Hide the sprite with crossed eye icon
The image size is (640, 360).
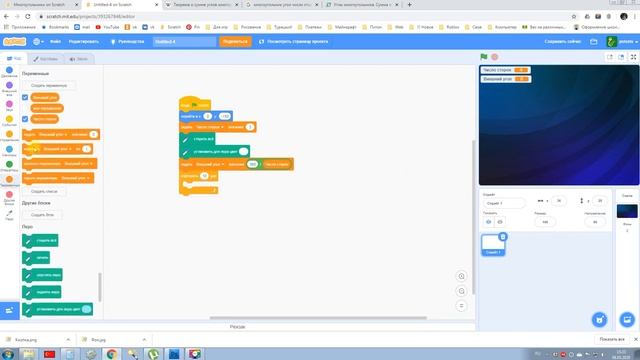(x=500, y=222)
